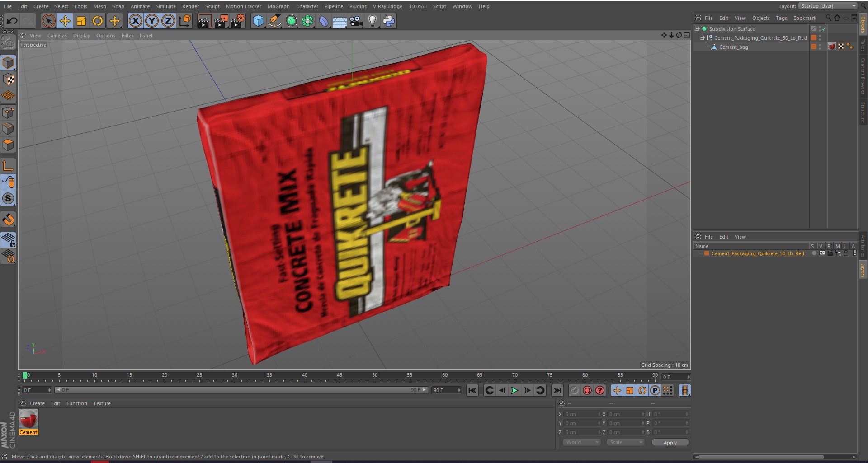Screen dimensions: 868x463
Task: Add a Subdivision Surface generator icon
Action: 291,21
